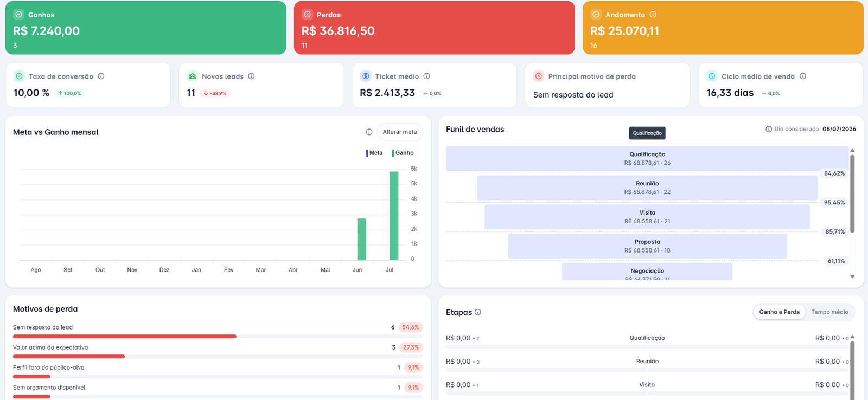868x400 pixels.
Task: Click R$ 7.240,00 Ganhos value
Action: 46,31
